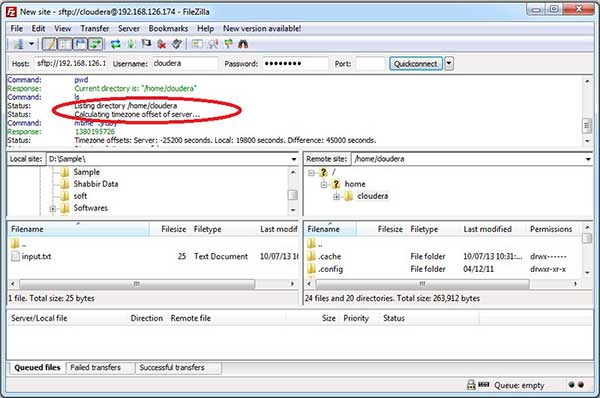The height and width of the screenshot is (398, 600).
Task: Sort local files by Filename column
Action: (x=78, y=229)
